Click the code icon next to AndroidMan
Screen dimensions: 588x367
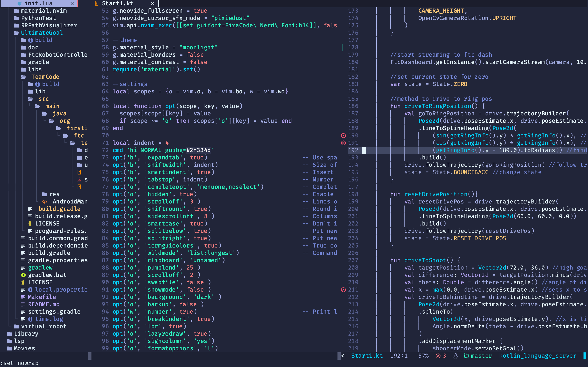click(45, 201)
